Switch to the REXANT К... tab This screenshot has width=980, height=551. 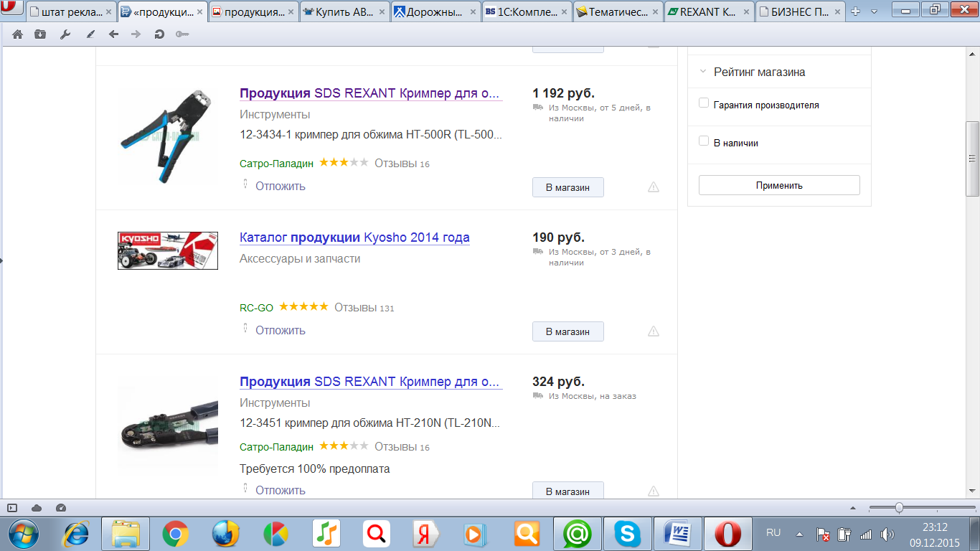(710, 11)
